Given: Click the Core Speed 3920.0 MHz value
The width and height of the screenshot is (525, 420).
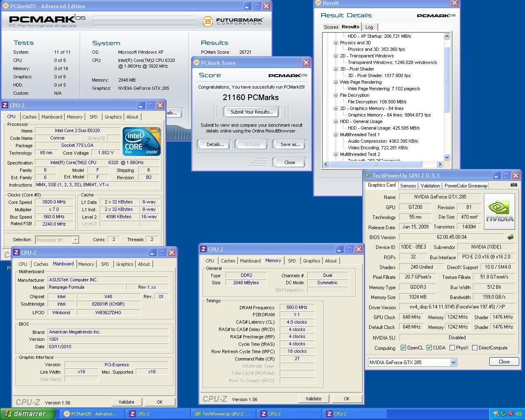Looking at the screenshot, I should tap(54, 202).
